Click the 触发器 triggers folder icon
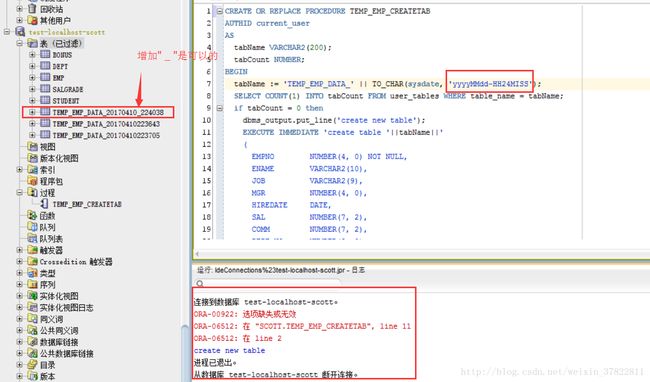This screenshot has height=382, width=650. click(x=32, y=250)
